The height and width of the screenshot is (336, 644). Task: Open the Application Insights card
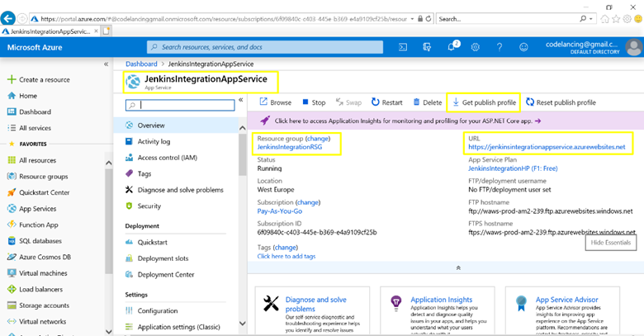(x=438, y=311)
